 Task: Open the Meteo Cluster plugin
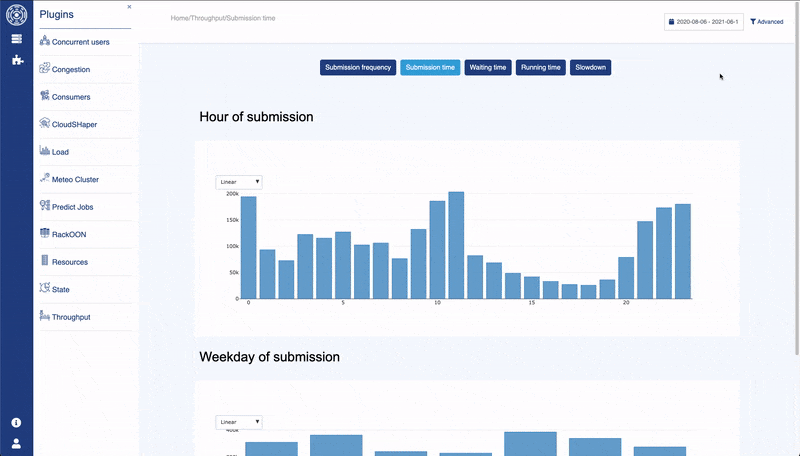75,180
